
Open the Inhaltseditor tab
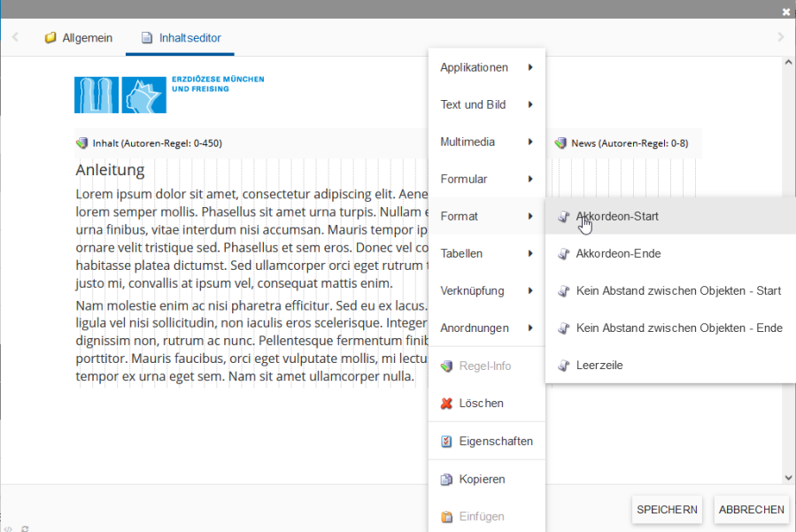[x=182, y=38]
